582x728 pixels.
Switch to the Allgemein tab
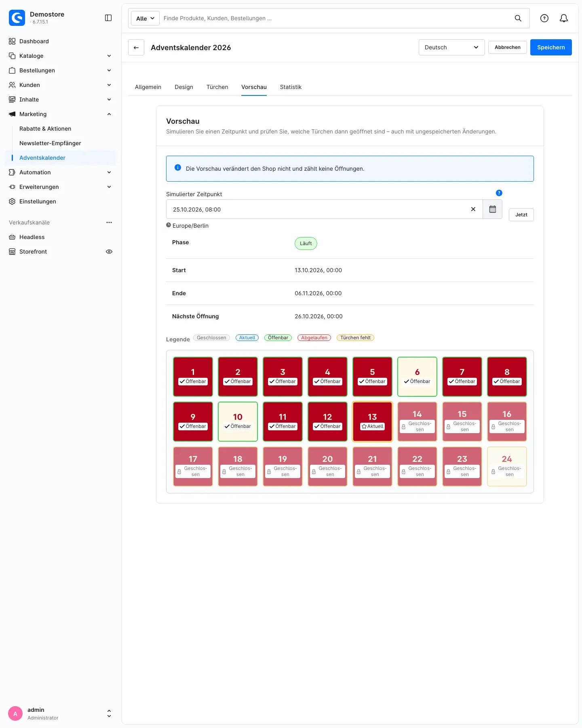coord(148,87)
